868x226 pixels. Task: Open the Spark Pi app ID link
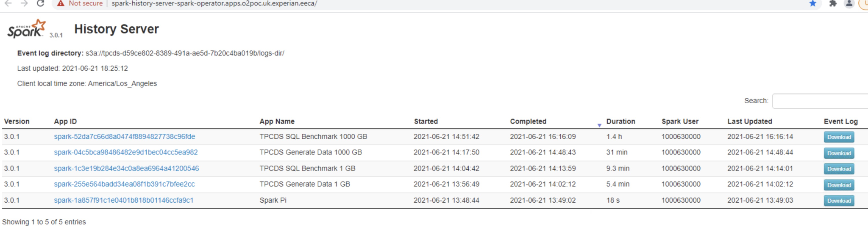pos(123,200)
